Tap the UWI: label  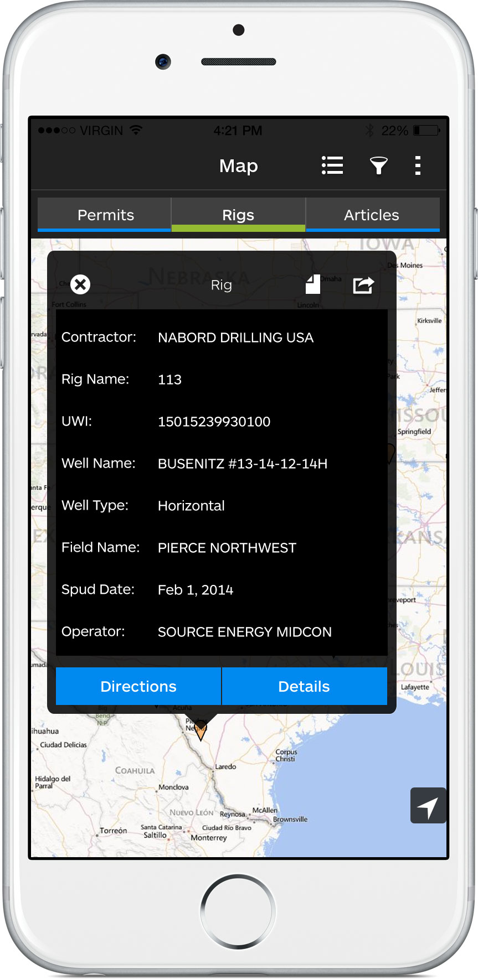[x=76, y=421]
